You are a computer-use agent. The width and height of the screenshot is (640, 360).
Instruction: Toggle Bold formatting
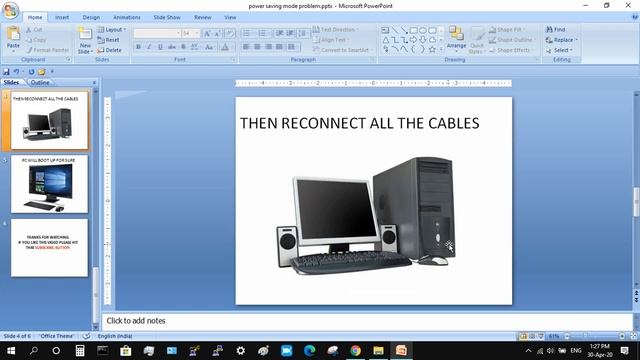pyautogui.click(x=138, y=47)
